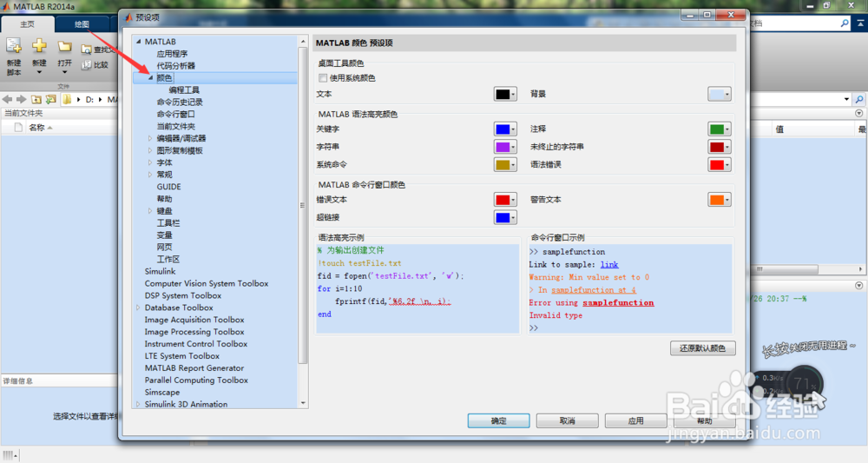
Task: Collapse the 颜色 tree node
Action: click(x=150, y=78)
